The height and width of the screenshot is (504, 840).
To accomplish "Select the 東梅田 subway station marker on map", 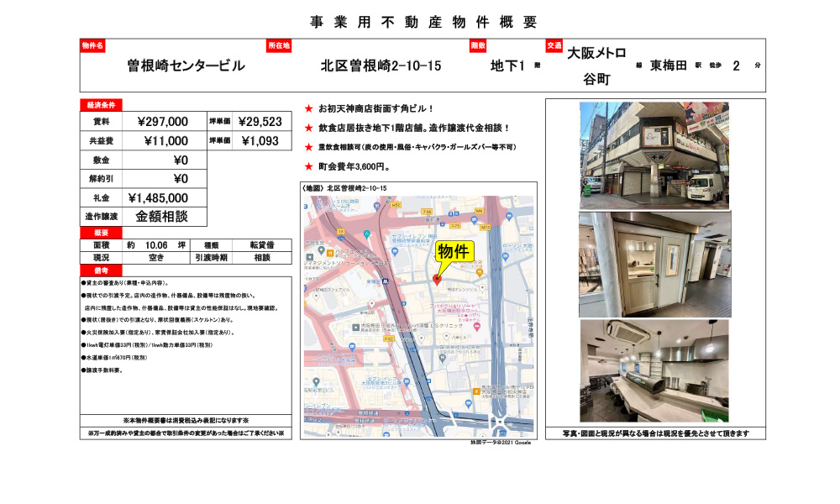I will pos(386,281).
